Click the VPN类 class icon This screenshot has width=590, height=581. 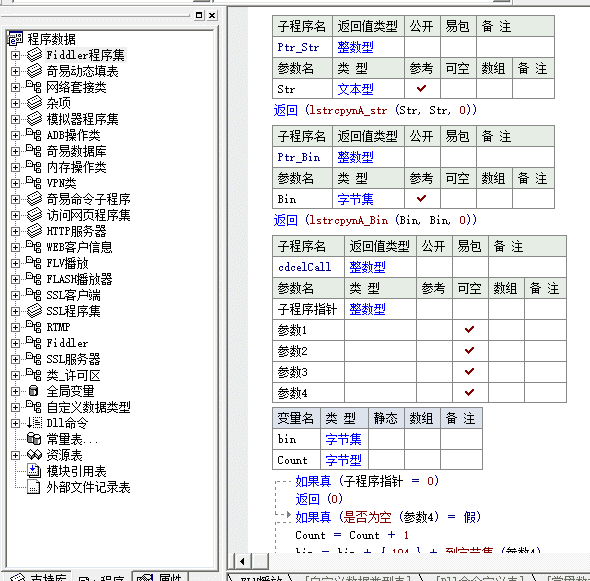click(x=34, y=183)
